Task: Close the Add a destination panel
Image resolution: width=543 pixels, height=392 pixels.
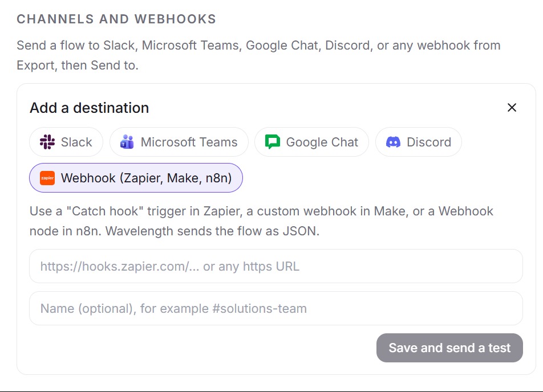Action: (512, 108)
